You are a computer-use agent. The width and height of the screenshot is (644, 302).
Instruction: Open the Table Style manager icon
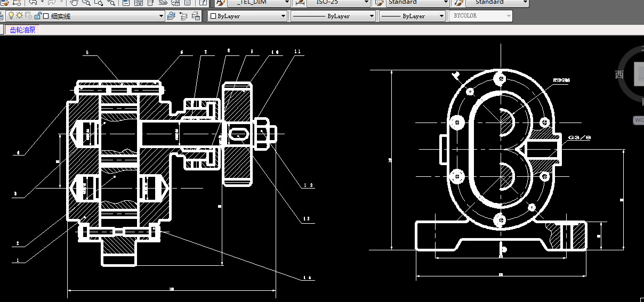tap(379, 3)
